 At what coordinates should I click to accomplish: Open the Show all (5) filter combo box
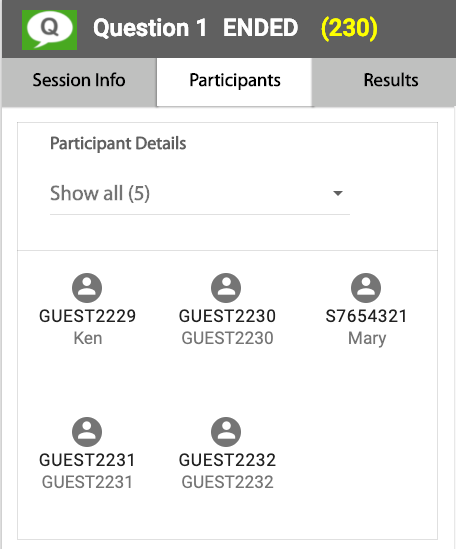[x=200, y=194]
